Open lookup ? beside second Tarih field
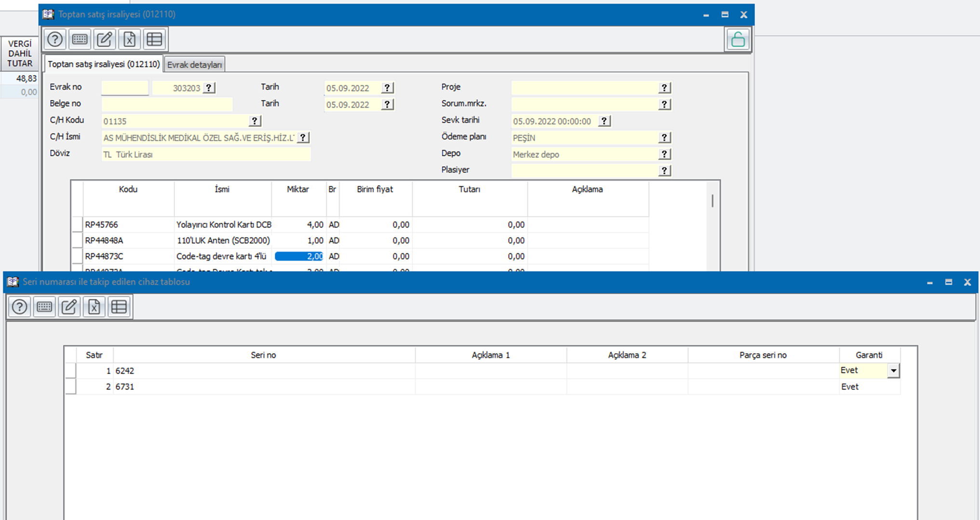 tap(387, 104)
